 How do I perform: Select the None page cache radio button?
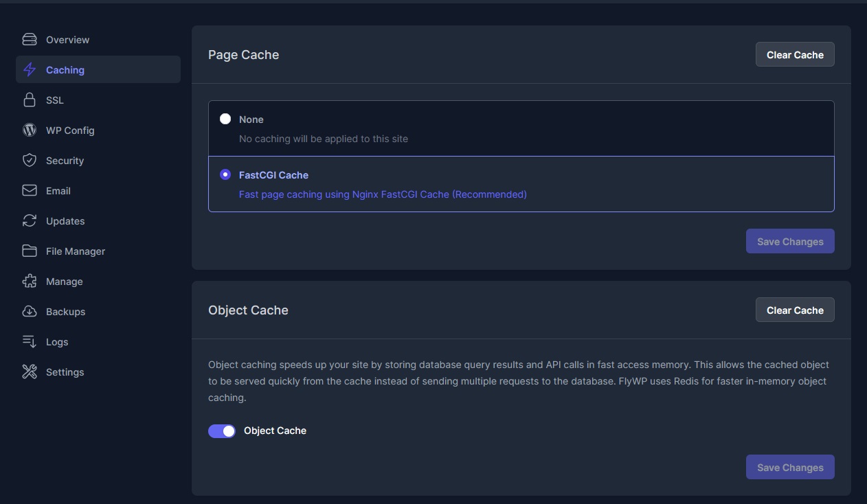point(225,119)
